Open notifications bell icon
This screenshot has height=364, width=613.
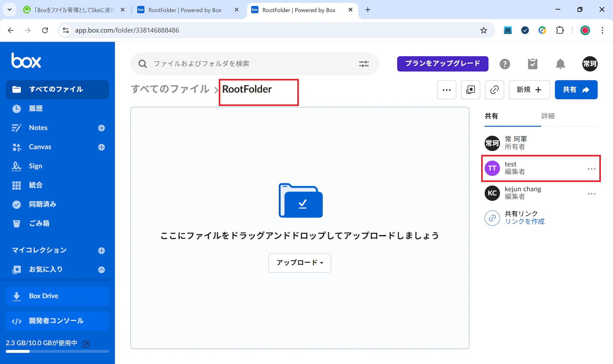click(560, 64)
